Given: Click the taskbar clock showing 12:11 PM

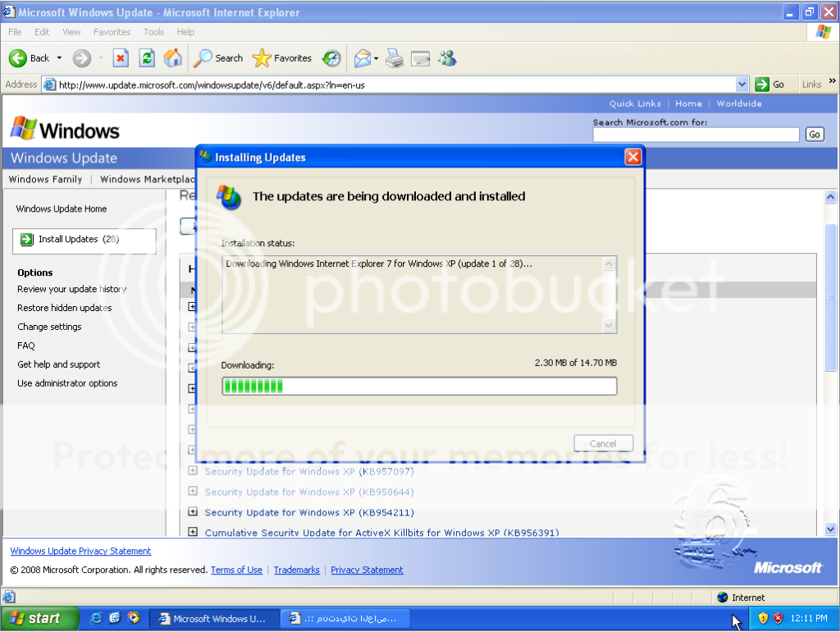Looking at the screenshot, I should pyautogui.click(x=809, y=618).
